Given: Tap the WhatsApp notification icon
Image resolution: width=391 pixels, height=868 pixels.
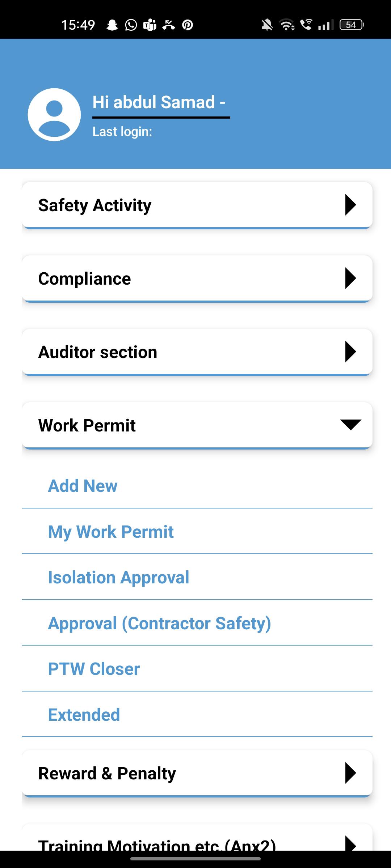Looking at the screenshot, I should (131, 25).
